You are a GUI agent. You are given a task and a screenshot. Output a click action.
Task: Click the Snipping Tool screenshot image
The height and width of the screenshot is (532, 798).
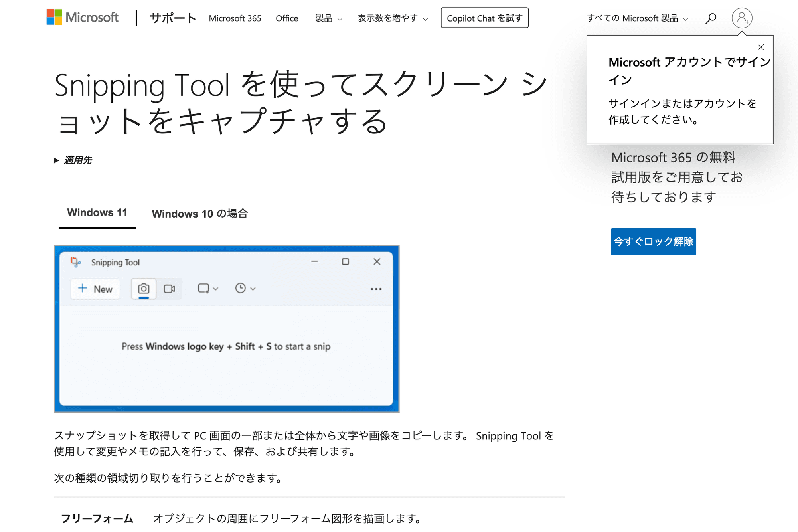click(227, 329)
